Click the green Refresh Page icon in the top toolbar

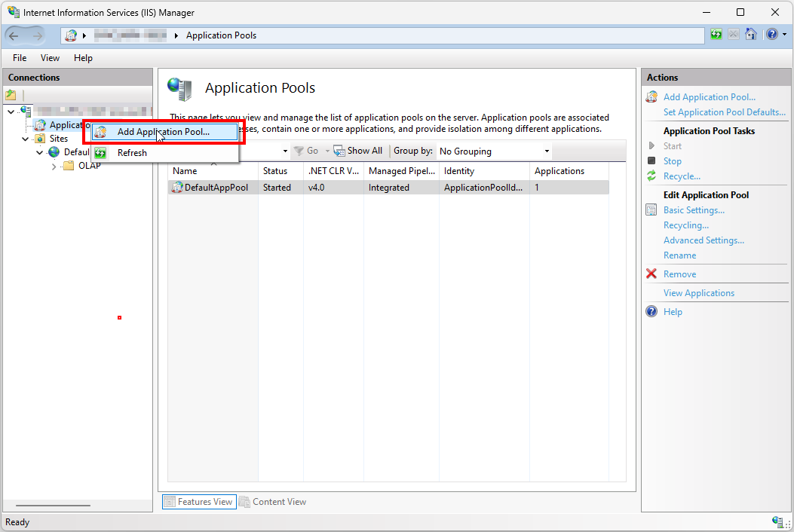point(716,35)
